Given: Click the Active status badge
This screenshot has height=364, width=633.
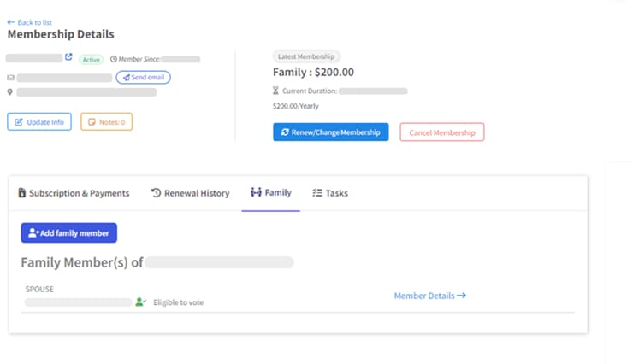Looking at the screenshot, I should click(91, 60).
